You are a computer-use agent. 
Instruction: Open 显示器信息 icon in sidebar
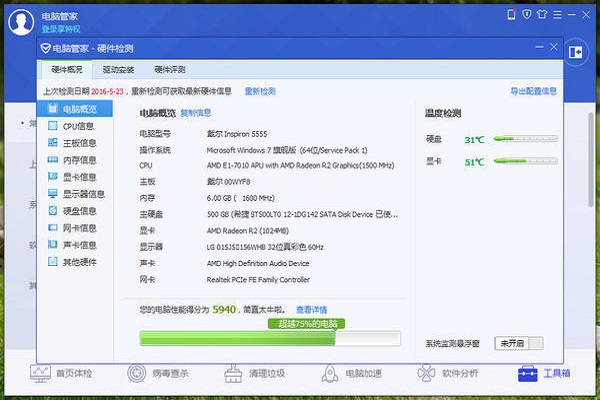[53, 194]
